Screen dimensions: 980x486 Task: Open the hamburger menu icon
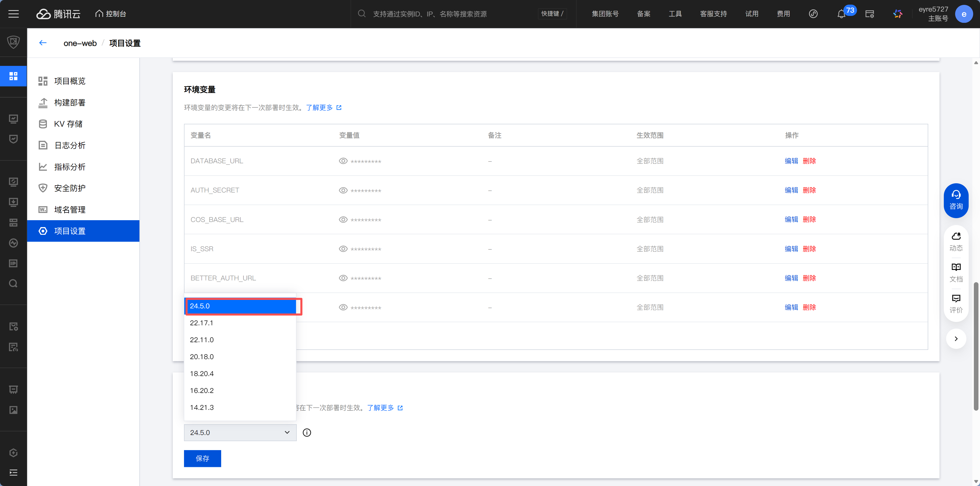[14, 14]
